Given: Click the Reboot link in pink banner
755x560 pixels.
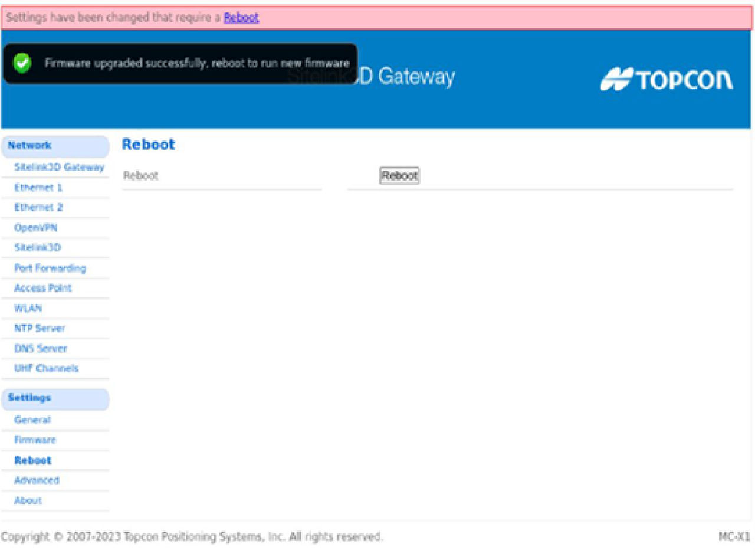Looking at the screenshot, I should [x=241, y=18].
